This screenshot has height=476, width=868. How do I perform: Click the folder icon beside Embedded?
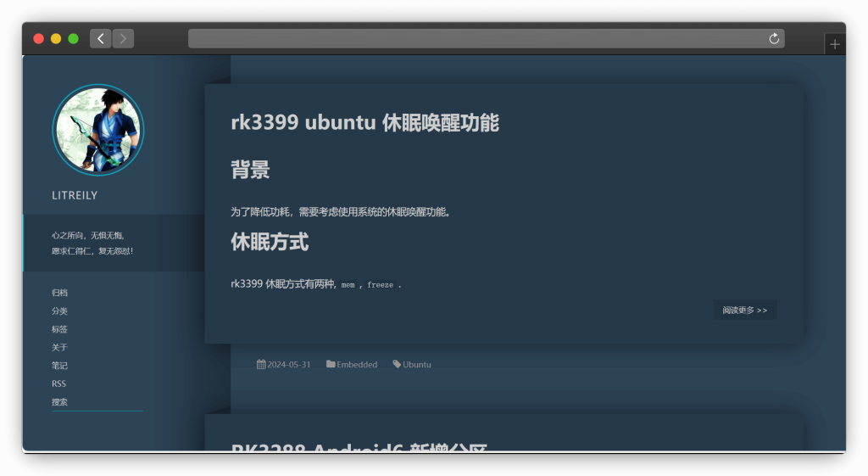331,365
